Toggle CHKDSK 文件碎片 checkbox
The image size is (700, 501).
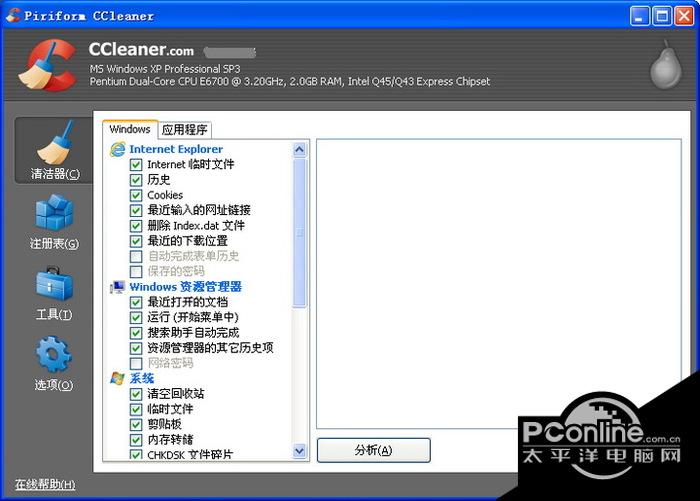tap(136, 455)
